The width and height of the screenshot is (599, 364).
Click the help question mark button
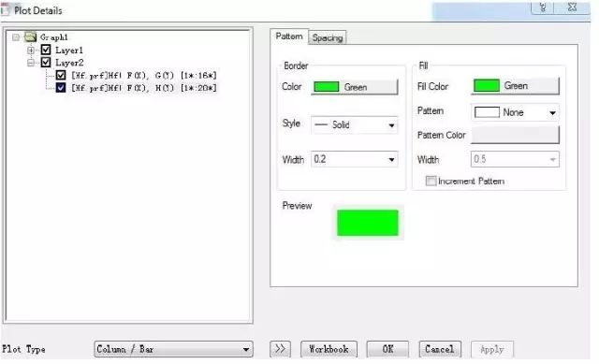point(543,7)
